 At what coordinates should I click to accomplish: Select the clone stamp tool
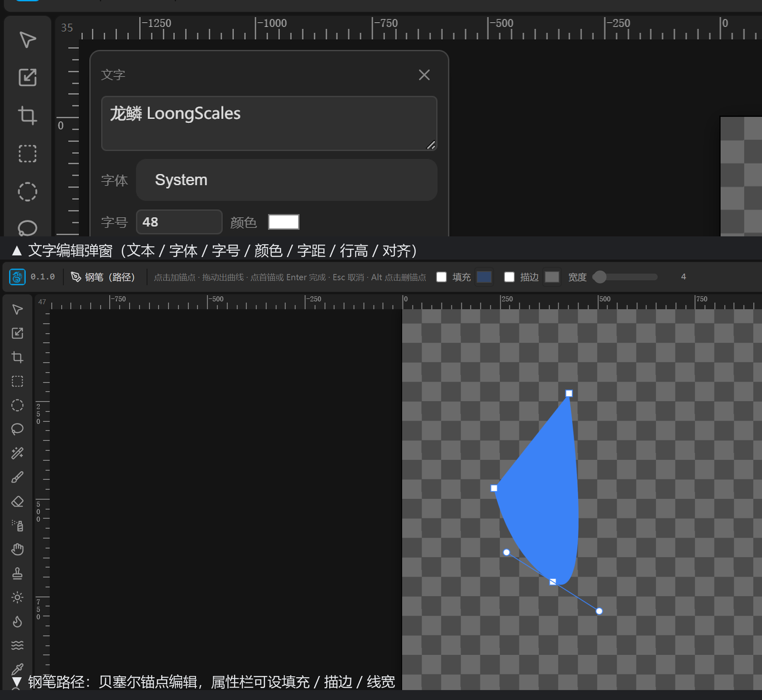tap(17, 573)
